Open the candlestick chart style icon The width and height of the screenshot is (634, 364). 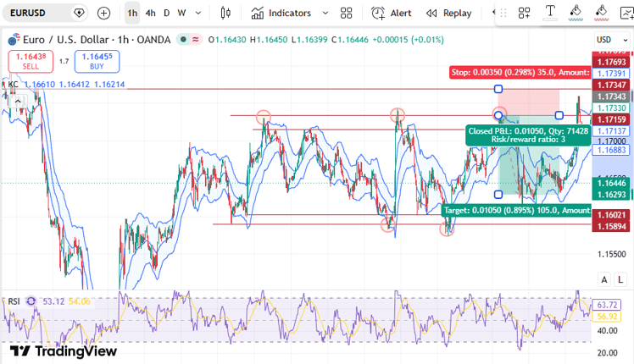(225, 14)
